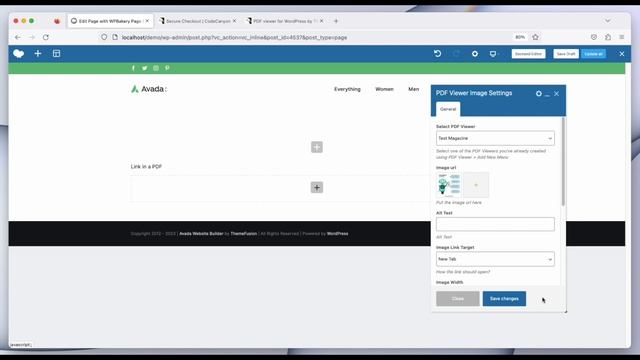Screen dimensions: 640x360
Task: Click the site info icon next to the URL
Action: pyautogui.click(x=116, y=37)
